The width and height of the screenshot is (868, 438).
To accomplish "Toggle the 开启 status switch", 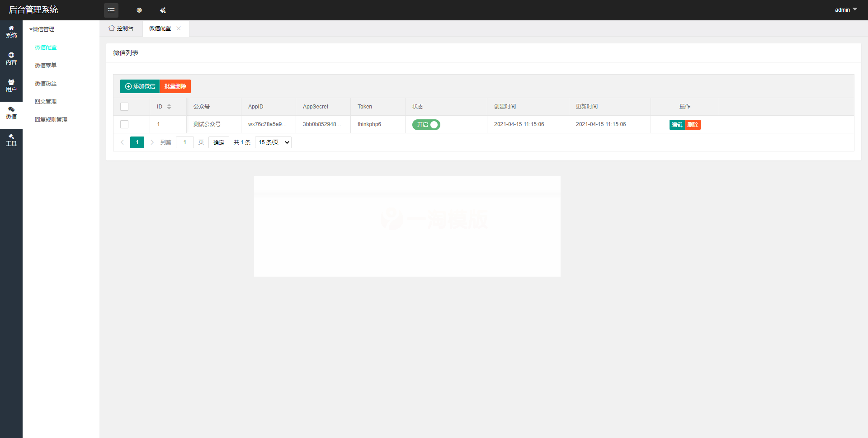I will click(x=425, y=125).
